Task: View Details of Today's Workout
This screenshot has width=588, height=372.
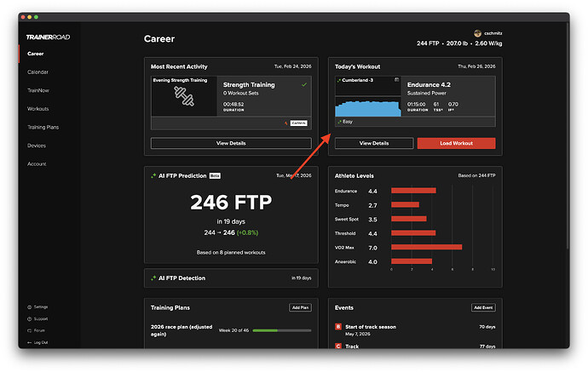Action: coord(374,143)
